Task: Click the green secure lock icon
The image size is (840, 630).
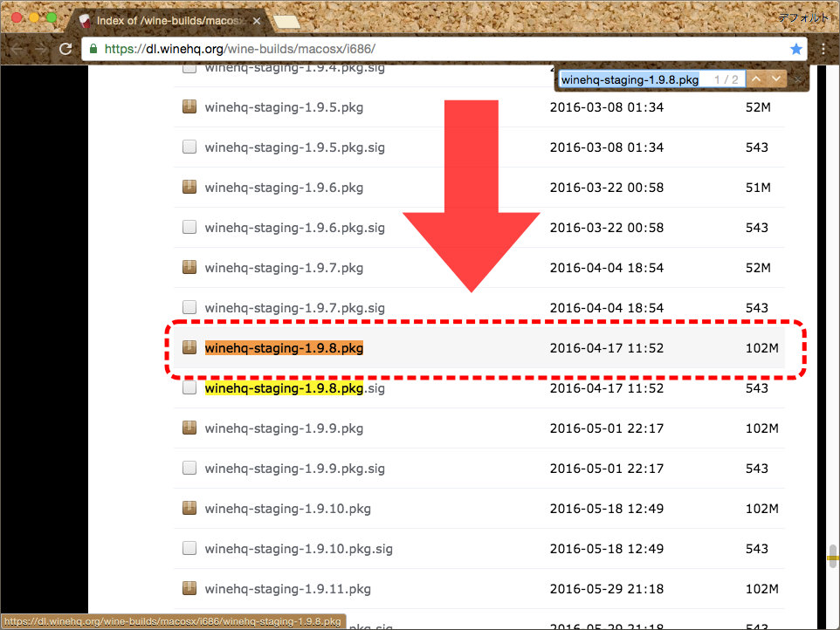Action: pyautogui.click(x=93, y=49)
